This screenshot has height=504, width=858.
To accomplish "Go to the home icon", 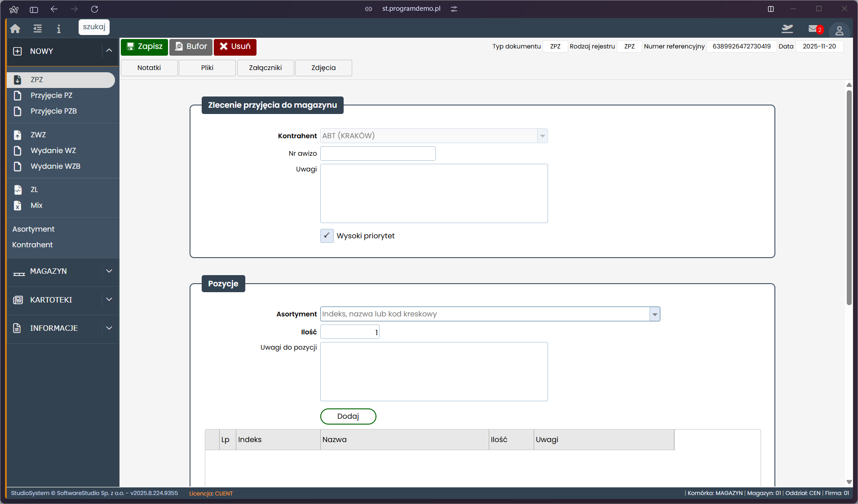I will pyautogui.click(x=15, y=29).
